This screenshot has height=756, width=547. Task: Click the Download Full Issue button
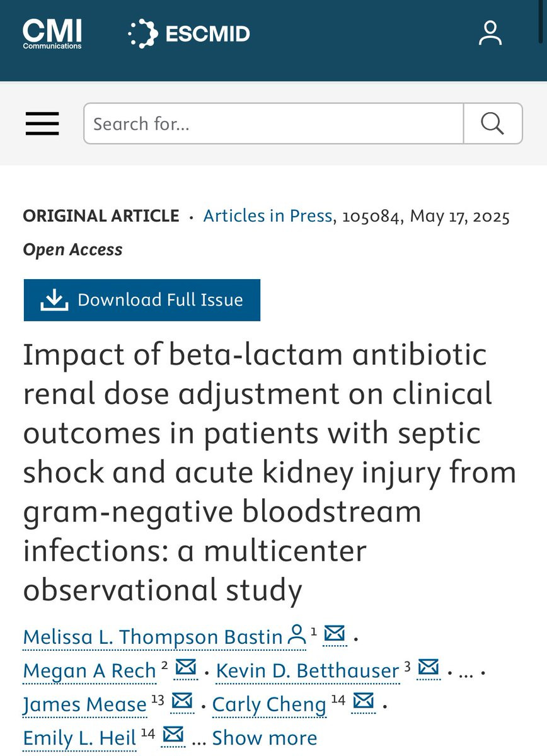pyautogui.click(x=142, y=300)
